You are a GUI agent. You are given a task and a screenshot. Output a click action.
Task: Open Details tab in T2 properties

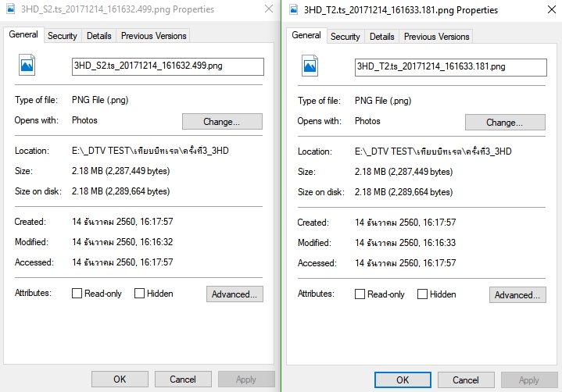coord(381,37)
